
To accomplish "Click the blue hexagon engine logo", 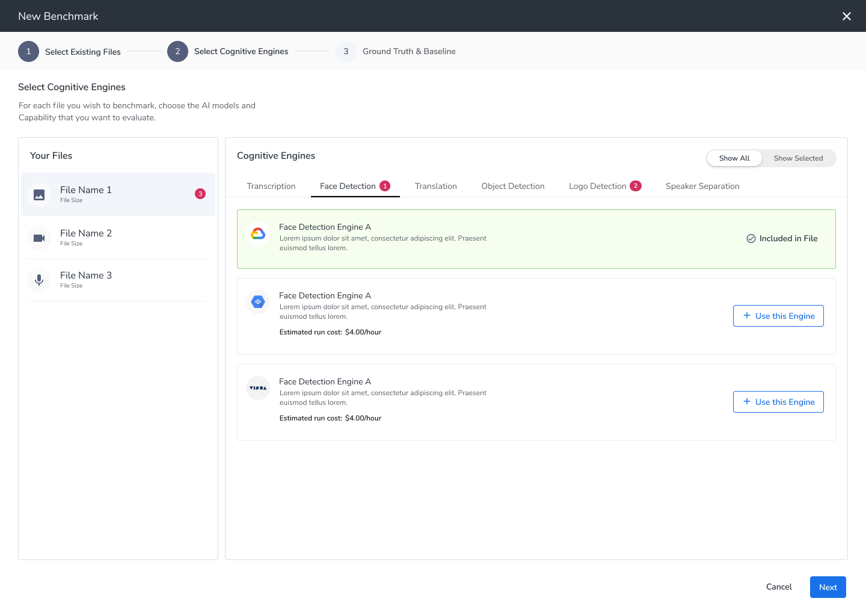I will point(258,302).
